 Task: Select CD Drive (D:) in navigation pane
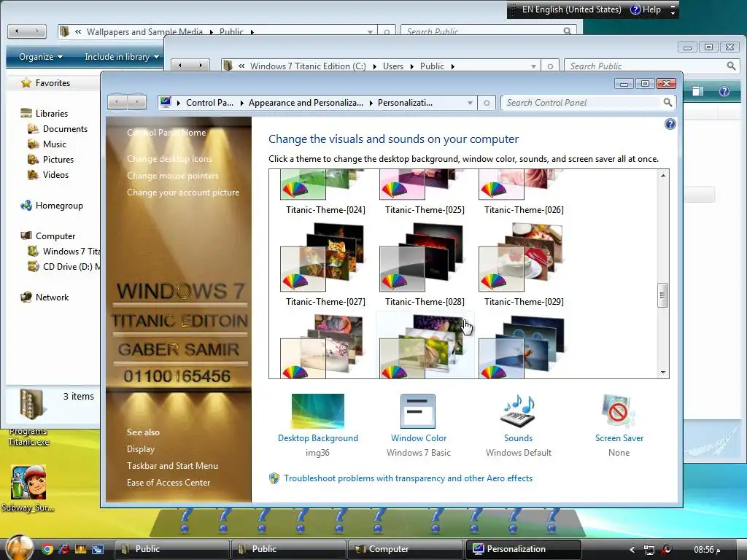click(x=64, y=267)
